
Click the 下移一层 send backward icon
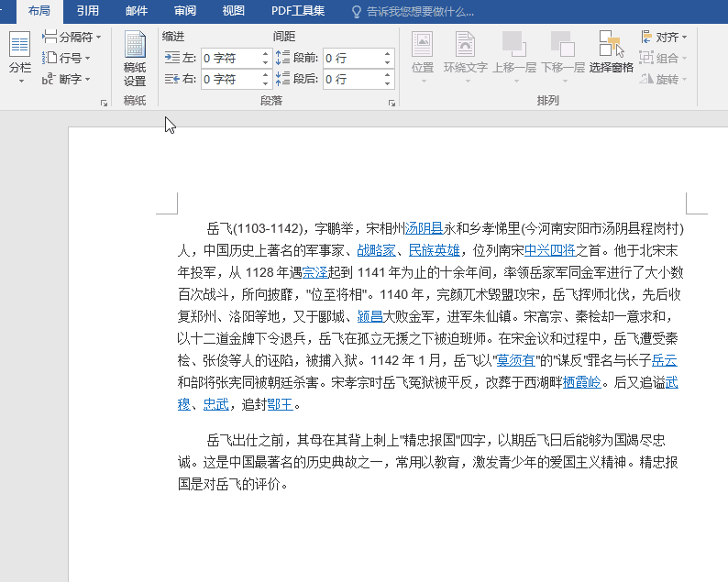click(563, 45)
